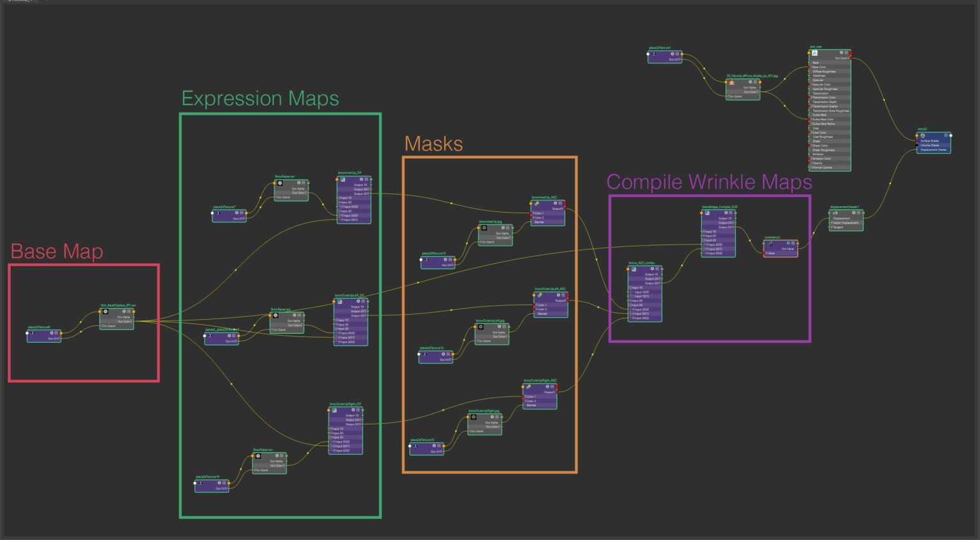Viewport: 980px width, 540px height.
Task: Click the browOuterUpLeft.jpg file texture icon
Action: [480, 327]
